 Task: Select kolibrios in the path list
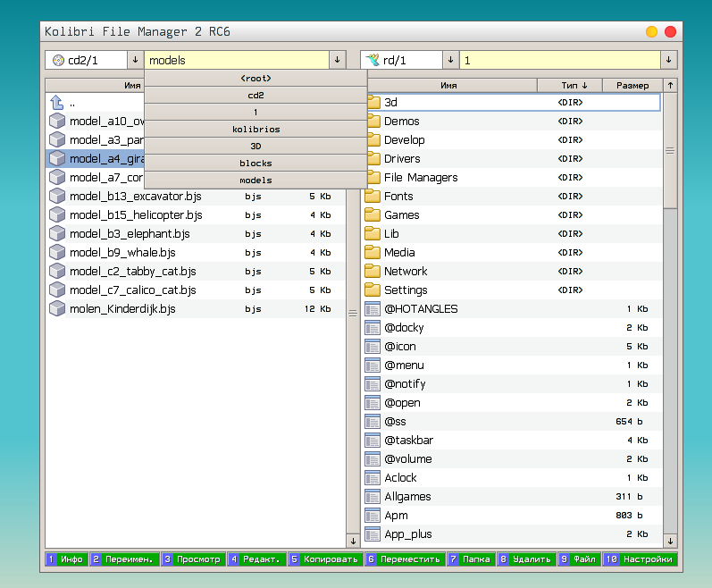(255, 129)
